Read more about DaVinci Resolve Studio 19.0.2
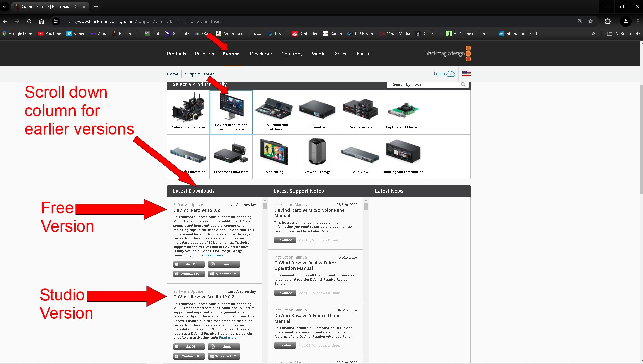The image size is (643, 364). [x=228, y=338]
